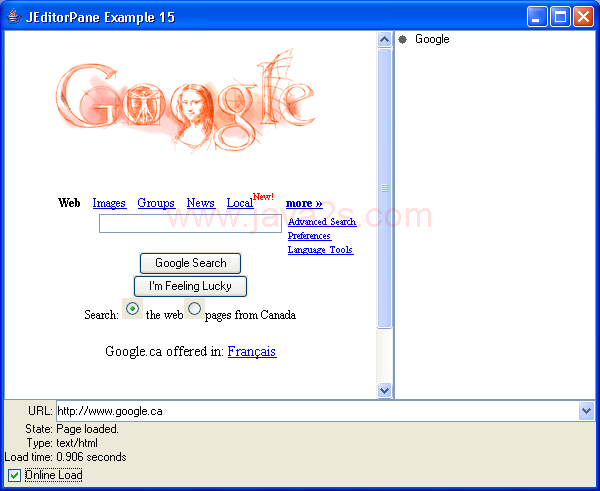Click the vertical scrollbar thumb
This screenshot has height=491, width=600.
385,188
